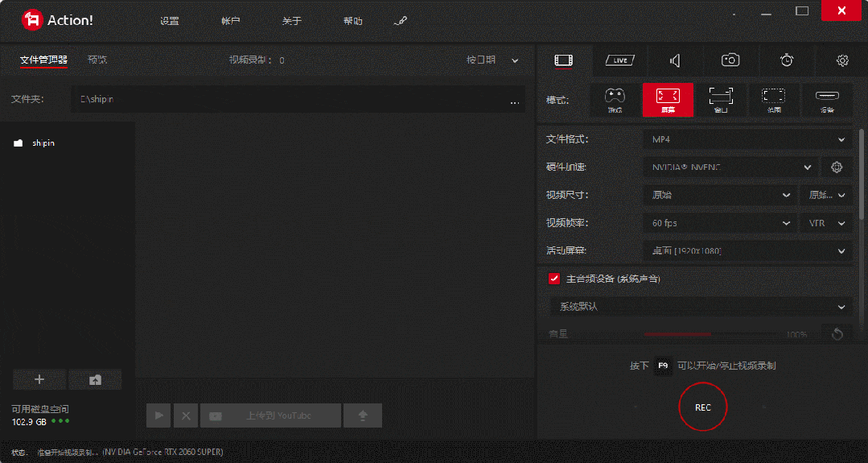The width and height of the screenshot is (868, 463).
Task: Reset volume with the circular arrow icon
Action: click(837, 334)
